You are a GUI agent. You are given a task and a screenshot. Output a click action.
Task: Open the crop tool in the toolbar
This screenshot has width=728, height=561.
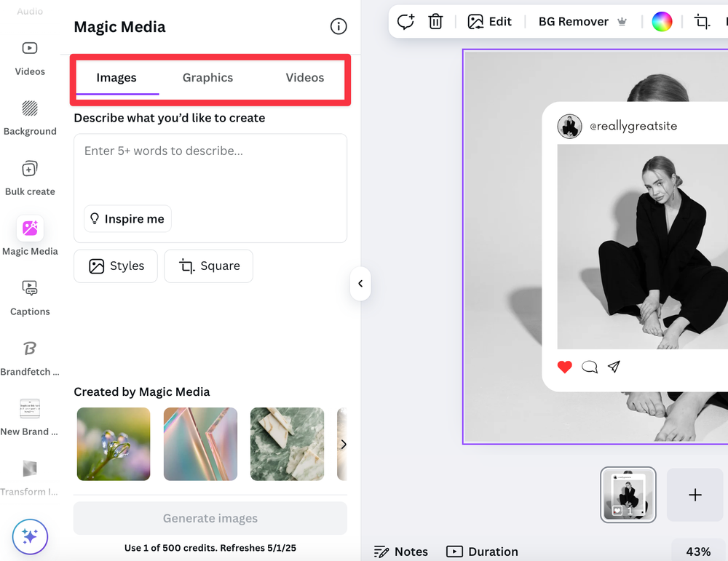point(702,23)
